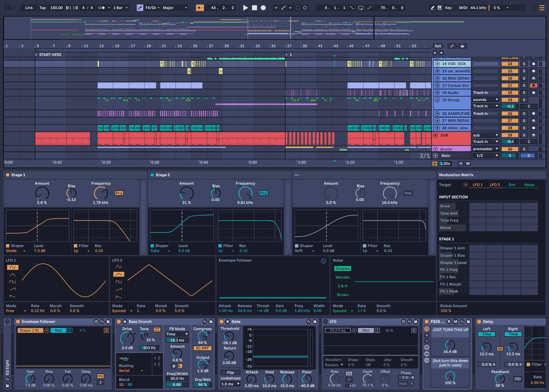
Task: Open the Major scale dropdown
Action: coord(175,8)
